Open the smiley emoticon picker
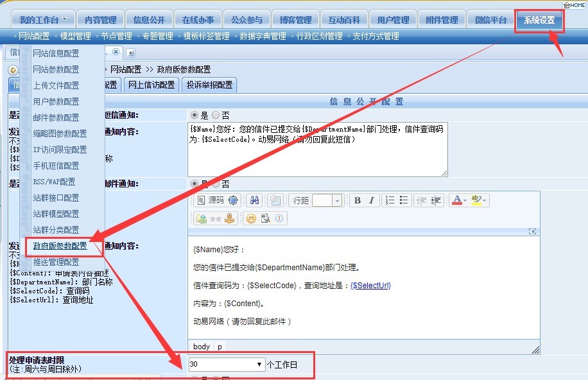588x380 pixels. click(250, 218)
